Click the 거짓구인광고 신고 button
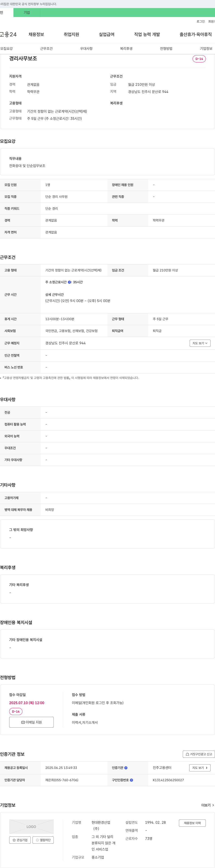215x868 pixels. tap(199, 754)
